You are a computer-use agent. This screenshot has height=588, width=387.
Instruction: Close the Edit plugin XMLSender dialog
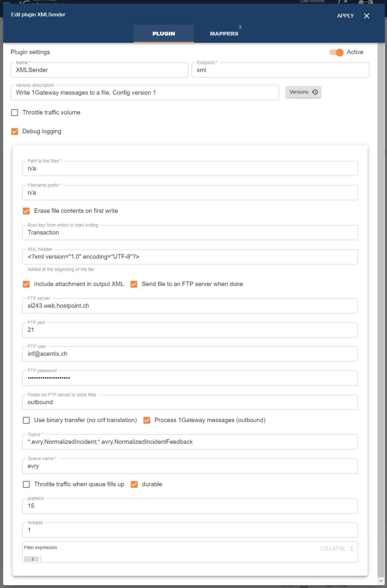pyautogui.click(x=367, y=16)
